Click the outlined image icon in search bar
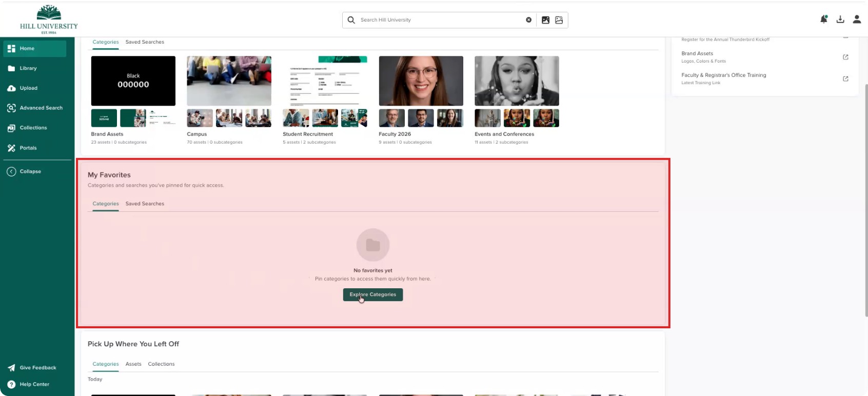Viewport: 868px width, 396px height. pyautogui.click(x=559, y=20)
